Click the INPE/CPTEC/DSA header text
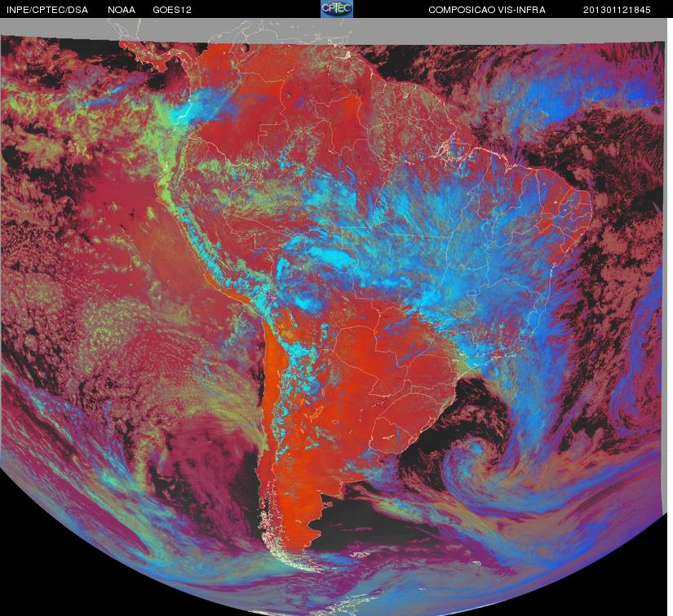Image resolution: width=673 pixels, height=616 pixels. click(x=47, y=10)
